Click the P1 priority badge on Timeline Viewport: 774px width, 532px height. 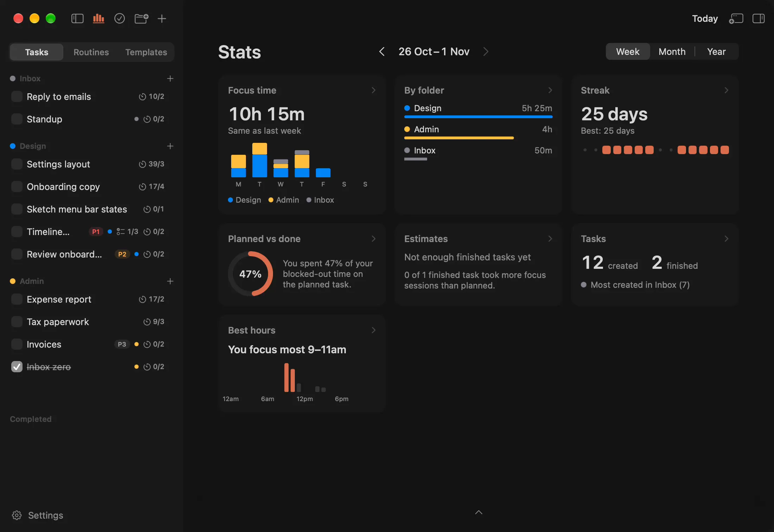[x=96, y=232]
